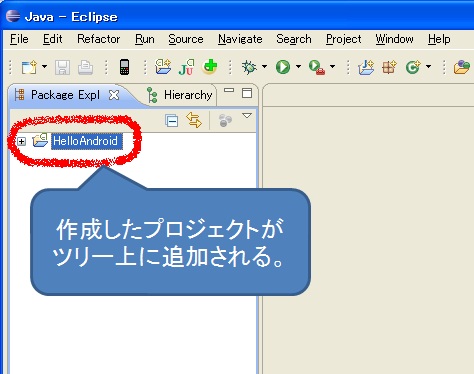The image size is (474, 374).
Task: Close the Package Explorer tab
Action: [114, 95]
